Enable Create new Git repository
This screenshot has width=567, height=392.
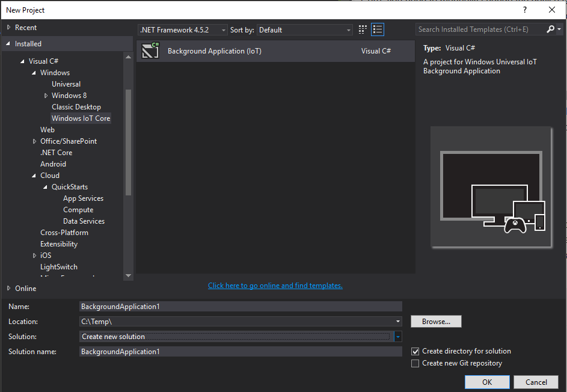pyautogui.click(x=415, y=363)
